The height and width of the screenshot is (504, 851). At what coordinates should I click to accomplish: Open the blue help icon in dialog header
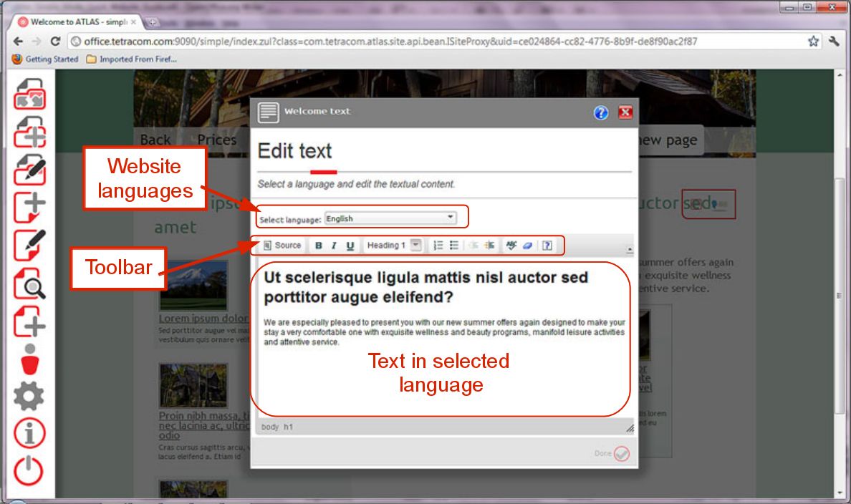pyautogui.click(x=601, y=112)
